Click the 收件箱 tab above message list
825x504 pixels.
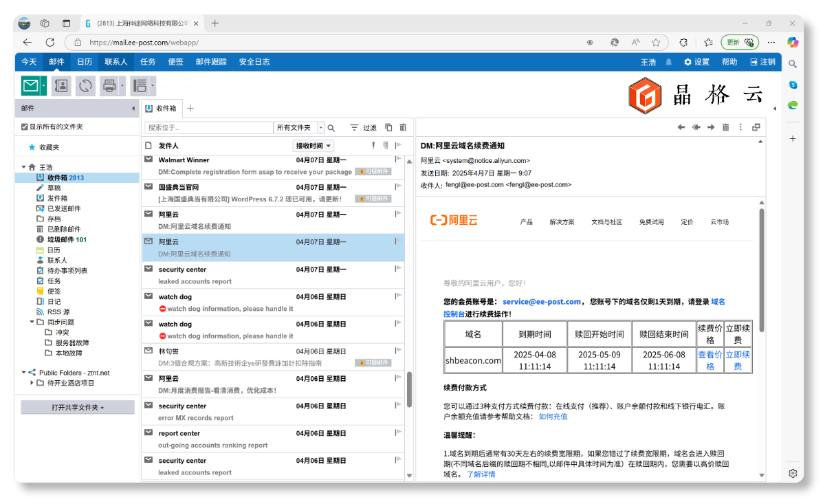(162, 109)
